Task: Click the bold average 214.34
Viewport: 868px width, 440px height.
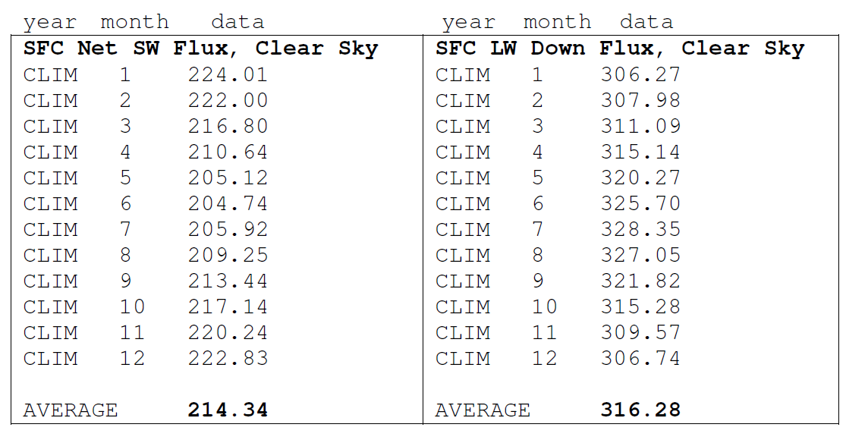Action: click(x=228, y=410)
